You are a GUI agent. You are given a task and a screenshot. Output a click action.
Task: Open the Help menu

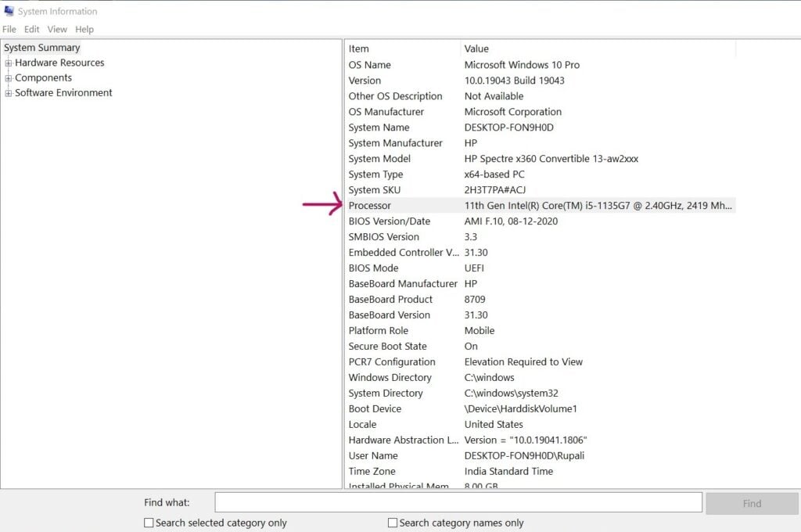[84, 29]
